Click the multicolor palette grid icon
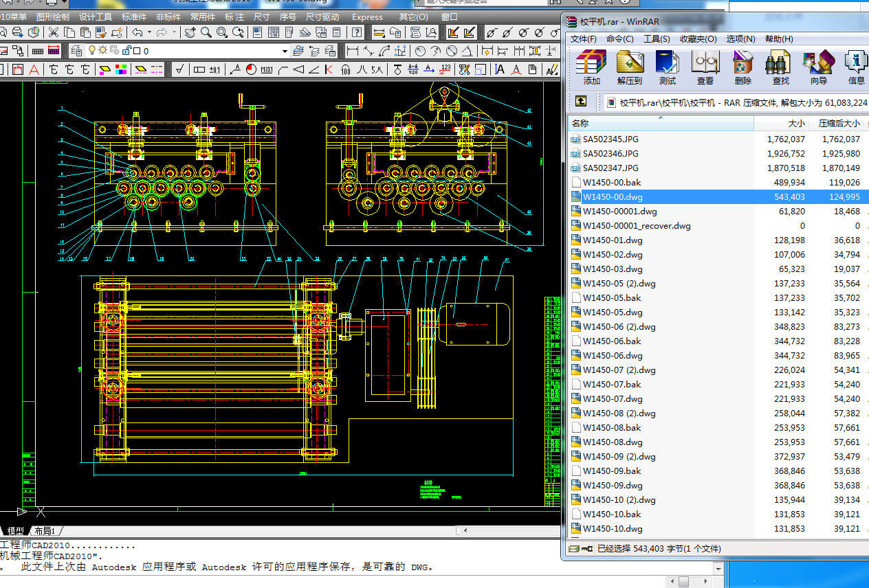Screen dimensions: 869x588 tap(122, 69)
